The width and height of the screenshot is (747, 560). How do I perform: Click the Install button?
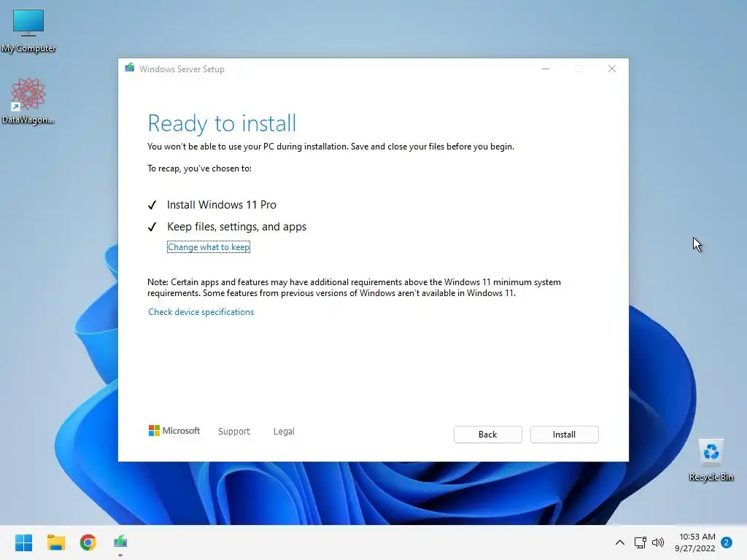pos(564,435)
